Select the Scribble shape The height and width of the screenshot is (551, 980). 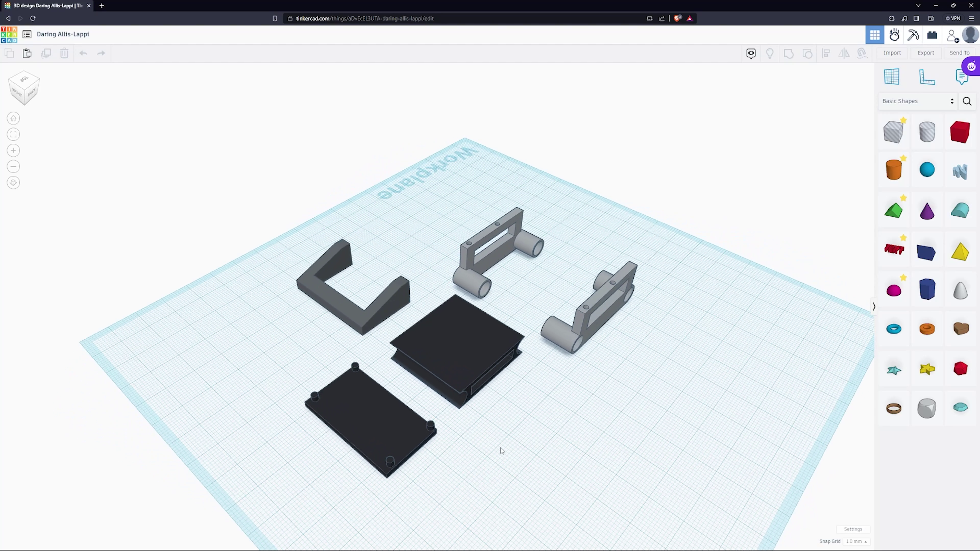[960, 171]
